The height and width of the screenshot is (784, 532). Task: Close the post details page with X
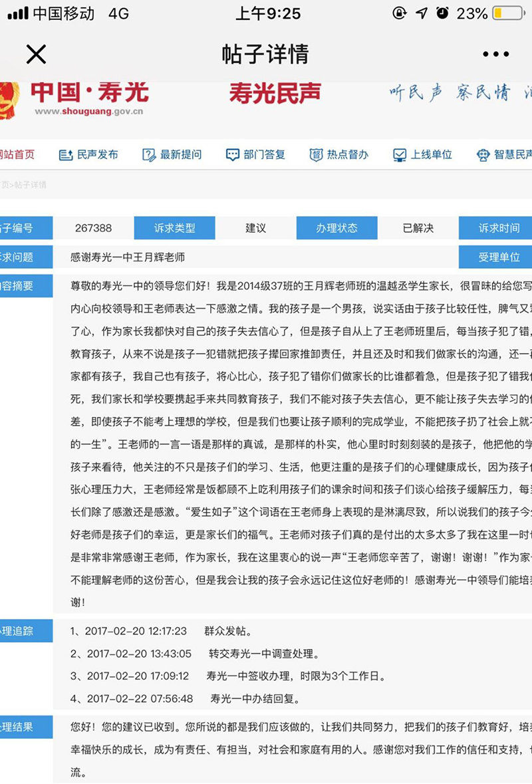36,54
